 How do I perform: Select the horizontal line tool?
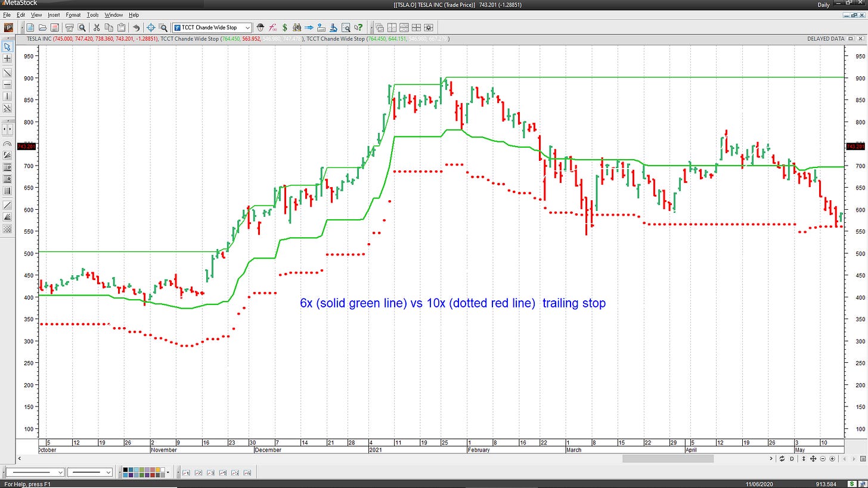tap(8, 85)
